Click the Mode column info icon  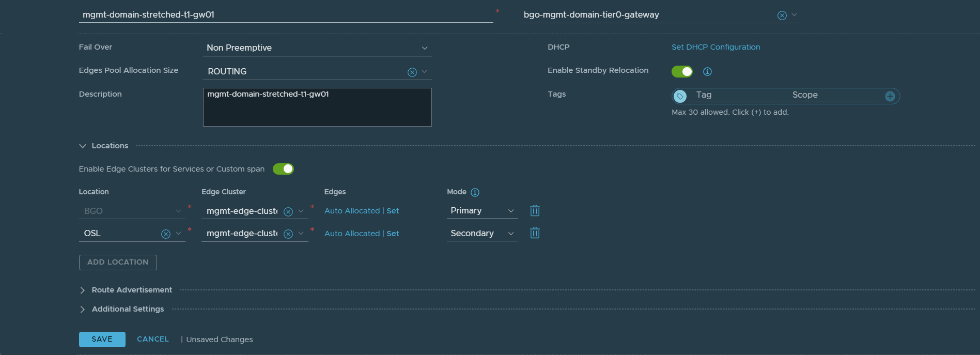click(x=475, y=192)
